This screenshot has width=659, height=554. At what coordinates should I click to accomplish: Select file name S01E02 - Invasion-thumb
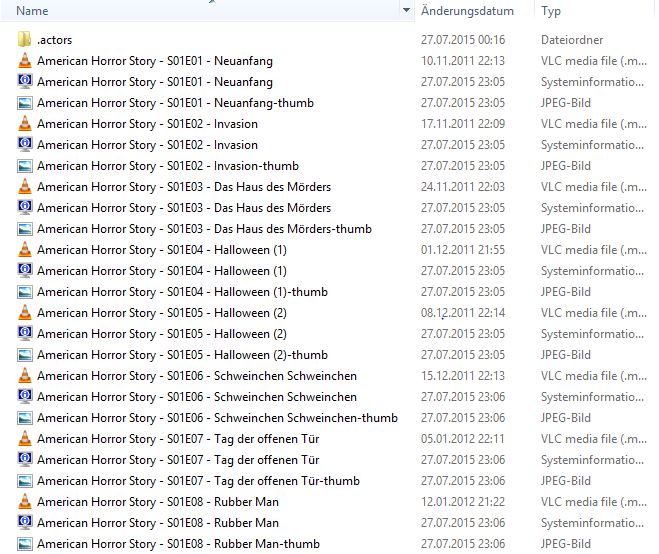168,166
